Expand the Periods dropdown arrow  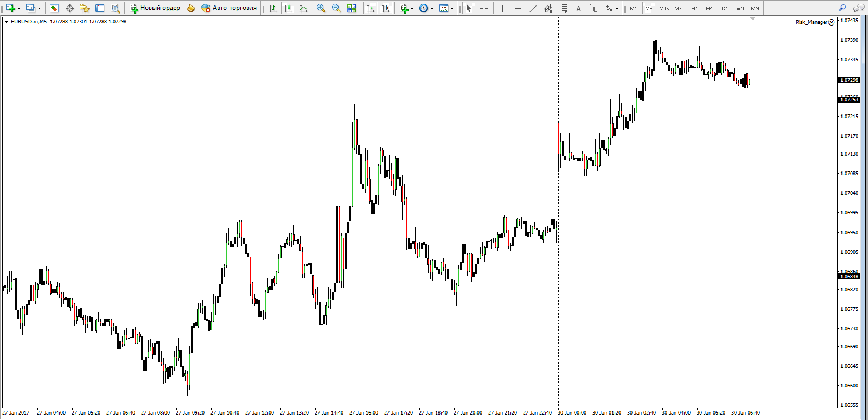coord(432,8)
